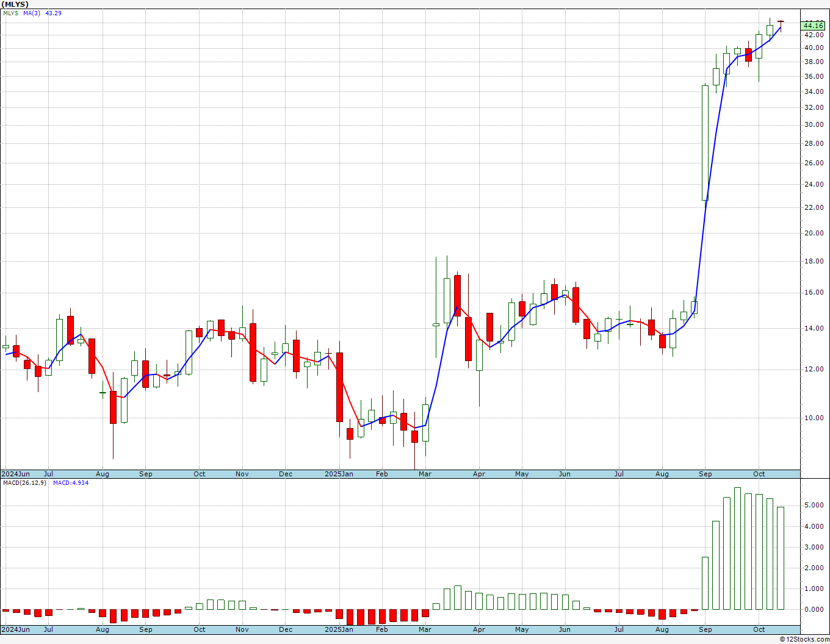The width and height of the screenshot is (830, 644).
Task: Select Sep after 2025Jan on price axis
Action: (706, 474)
